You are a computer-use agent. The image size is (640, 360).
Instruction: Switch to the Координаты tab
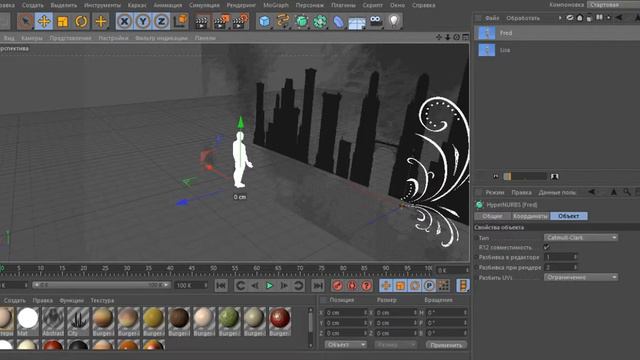tap(530, 216)
